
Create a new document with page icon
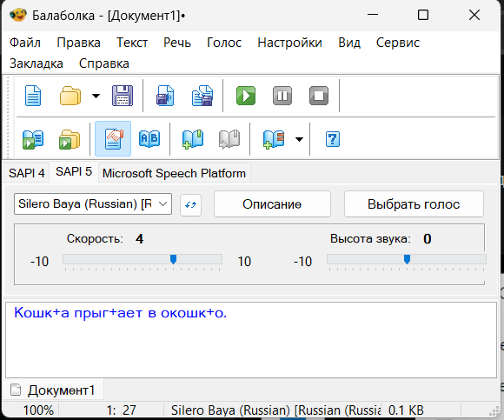point(33,96)
